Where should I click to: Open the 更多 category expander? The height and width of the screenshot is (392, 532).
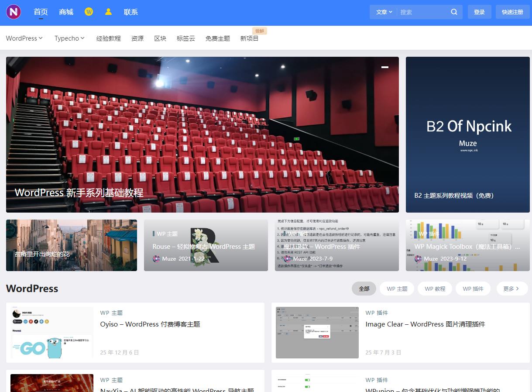pyautogui.click(x=512, y=289)
